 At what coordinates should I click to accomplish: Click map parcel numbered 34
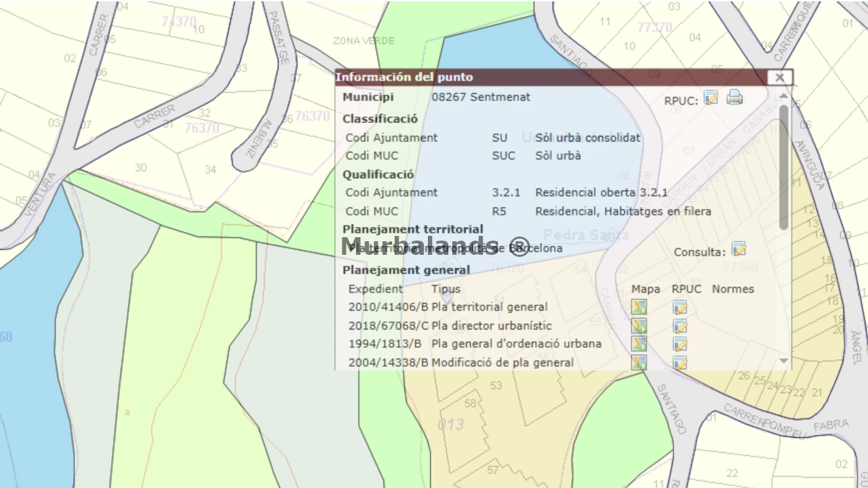coord(210,169)
